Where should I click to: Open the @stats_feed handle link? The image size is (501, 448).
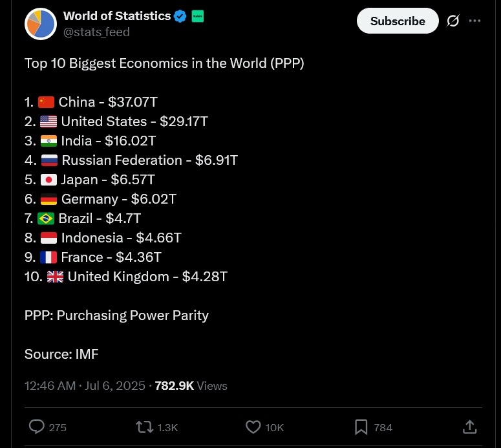point(96,32)
